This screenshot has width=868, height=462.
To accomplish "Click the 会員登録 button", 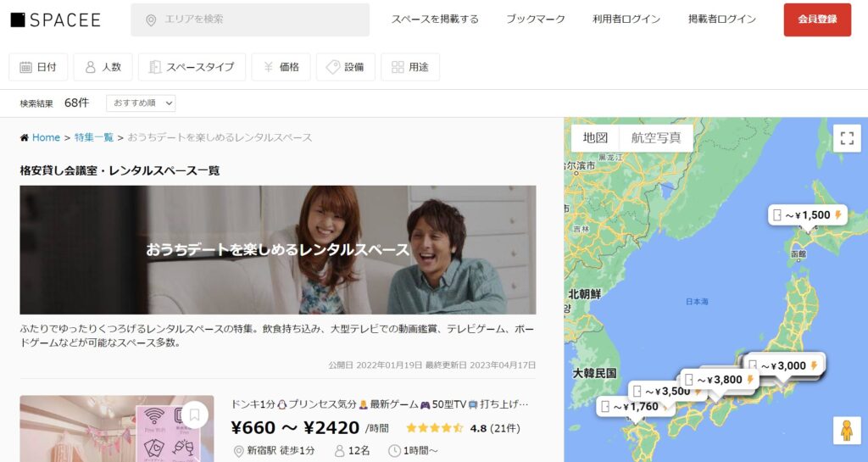I will pos(817,19).
